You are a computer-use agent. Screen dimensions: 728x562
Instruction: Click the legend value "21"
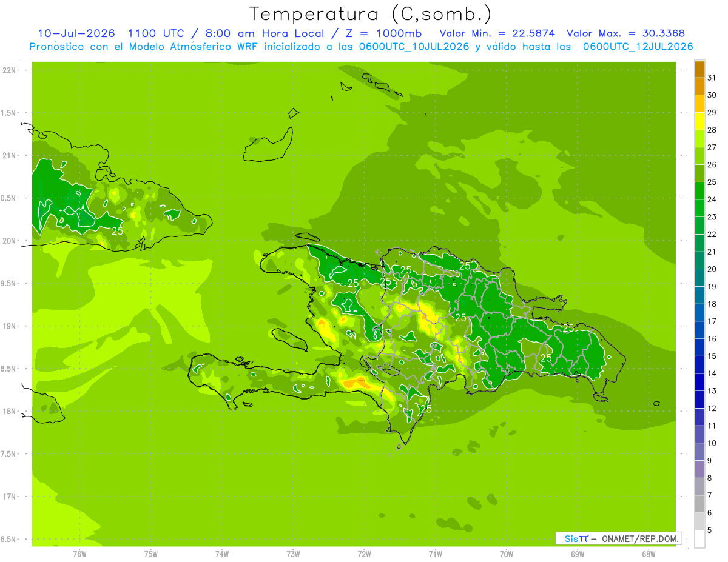click(712, 252)
